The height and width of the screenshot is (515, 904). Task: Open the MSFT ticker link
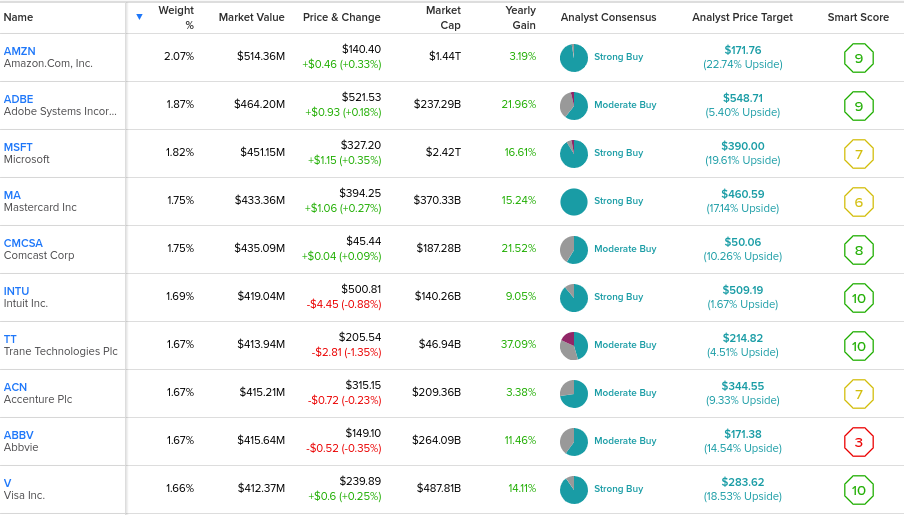(18, 147)
